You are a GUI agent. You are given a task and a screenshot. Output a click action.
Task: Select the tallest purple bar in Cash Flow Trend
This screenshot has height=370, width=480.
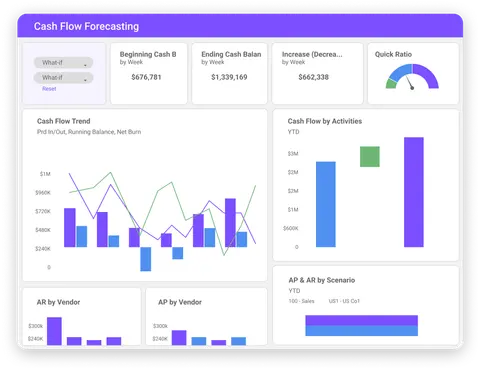pos(230,223)
